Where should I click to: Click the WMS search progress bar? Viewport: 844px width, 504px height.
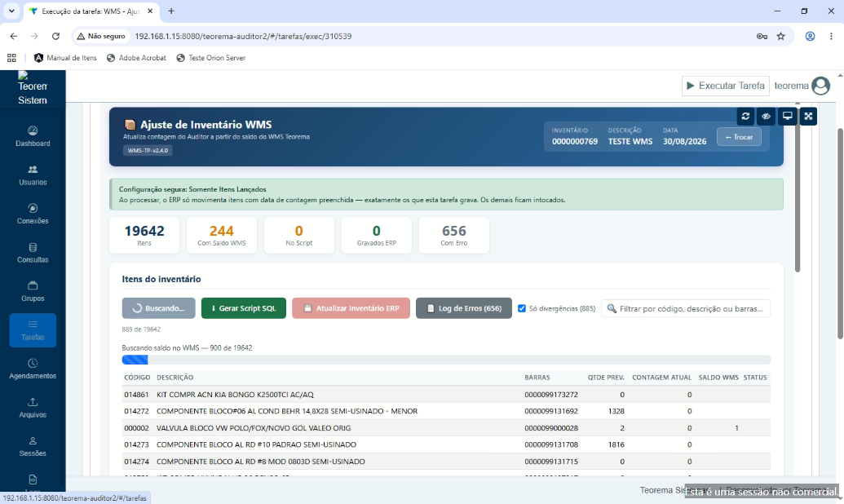[446, 360]
